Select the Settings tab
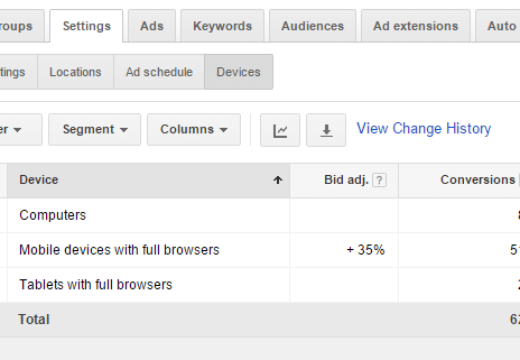Viewport: 520px width, 360px height. point(87,26)
